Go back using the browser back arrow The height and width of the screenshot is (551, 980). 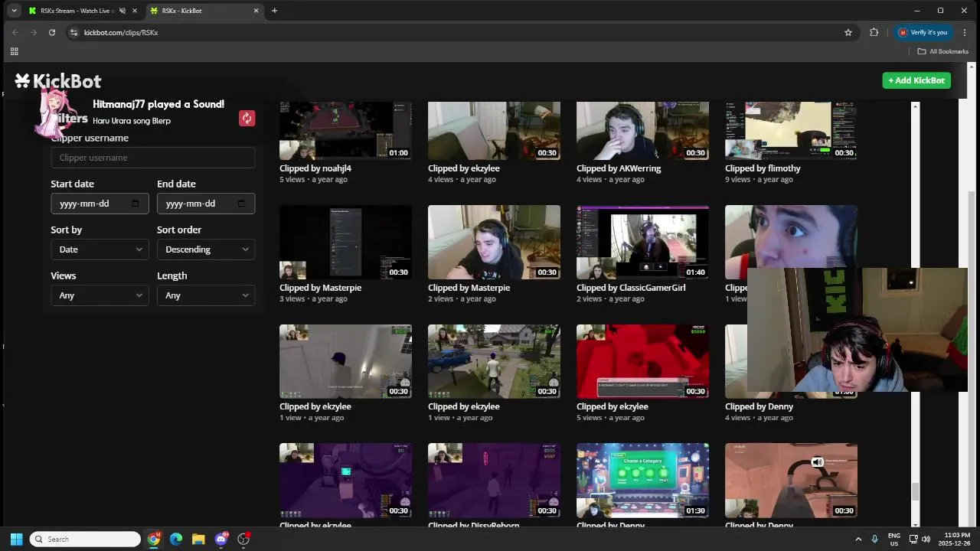[x=15, y=32]
